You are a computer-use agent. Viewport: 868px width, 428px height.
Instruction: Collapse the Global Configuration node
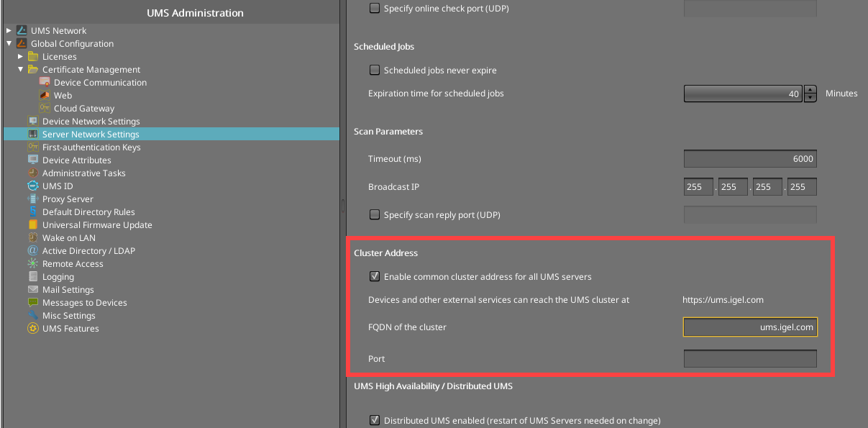9,44
